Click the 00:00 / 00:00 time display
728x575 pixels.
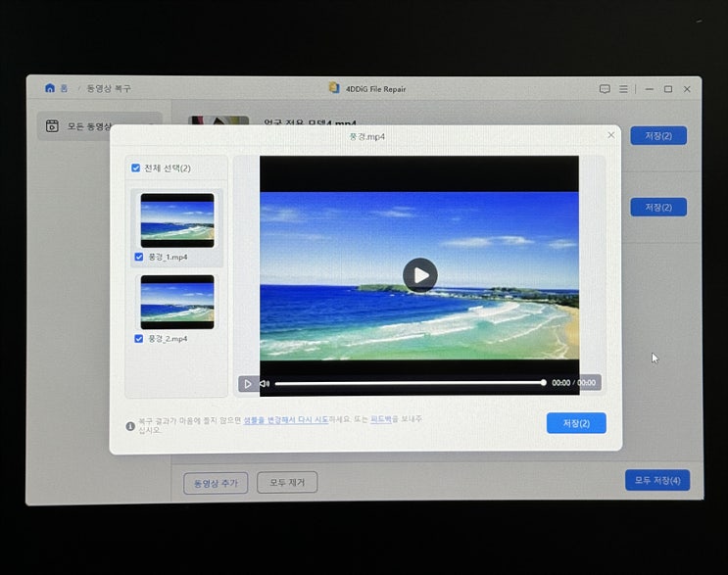(573, 383)
